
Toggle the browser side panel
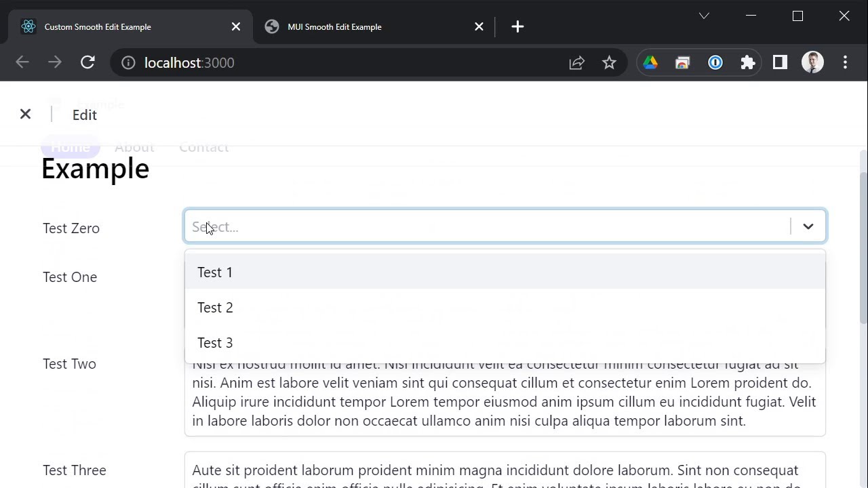(x=780, y=62)
